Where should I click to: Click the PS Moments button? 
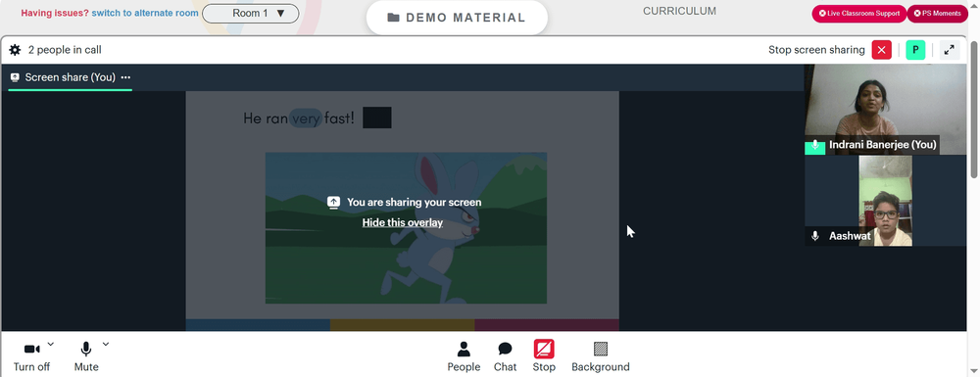pos(938,13)
